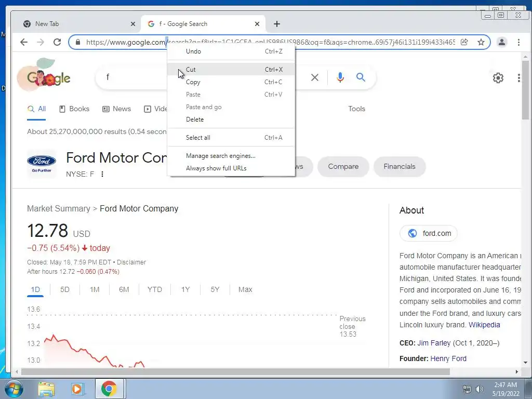Viewport: 532px width, 399px height.
Task: Toggle Always show full URLs
Action: pos(231,168)
